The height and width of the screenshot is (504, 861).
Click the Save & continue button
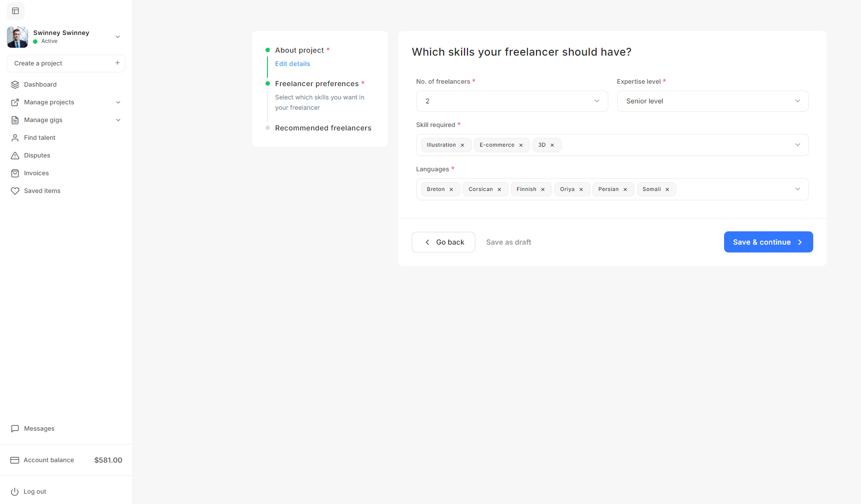(x=768, y=242)
